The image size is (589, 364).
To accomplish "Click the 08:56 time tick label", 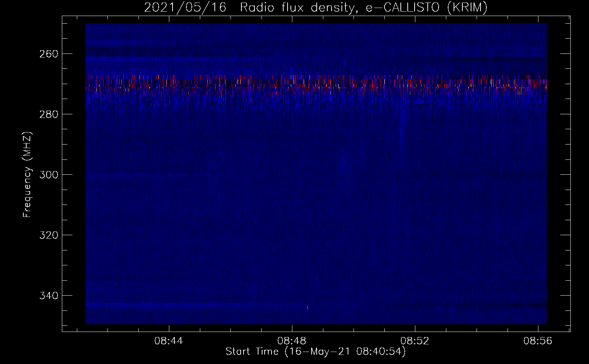I will (x=538, y=341).
